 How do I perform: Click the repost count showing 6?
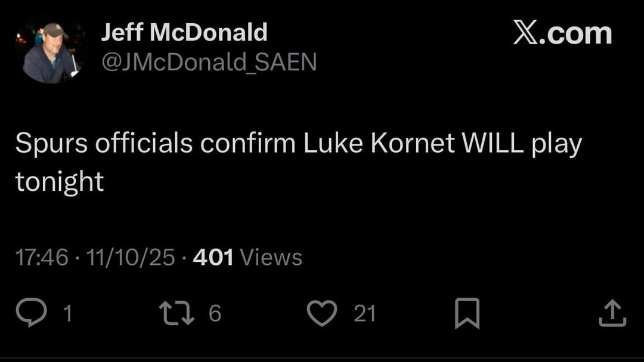[x=215, y=312]
